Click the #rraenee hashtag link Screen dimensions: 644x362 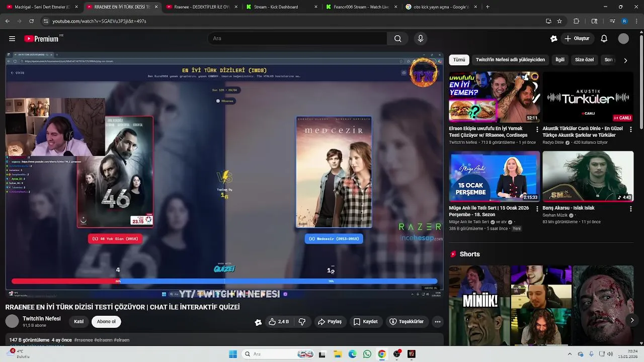[84, 340]
